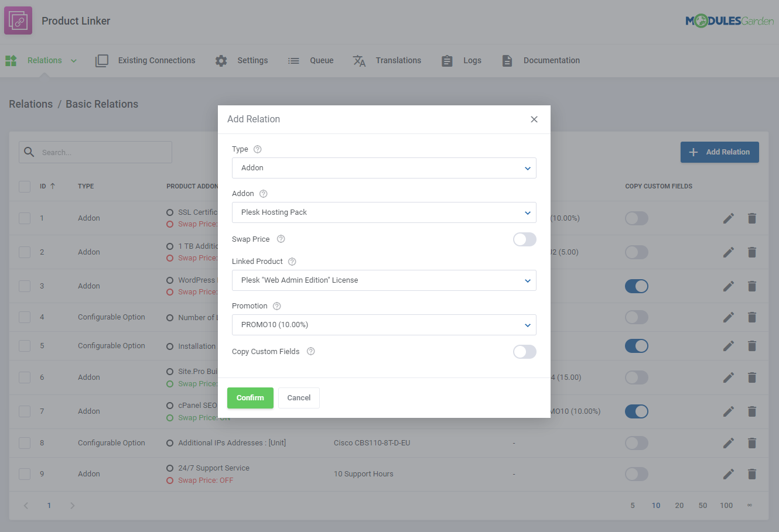Sort by ID column arrow
The height and width of the screenshot is (532, 779).
[x=53, y=186]
